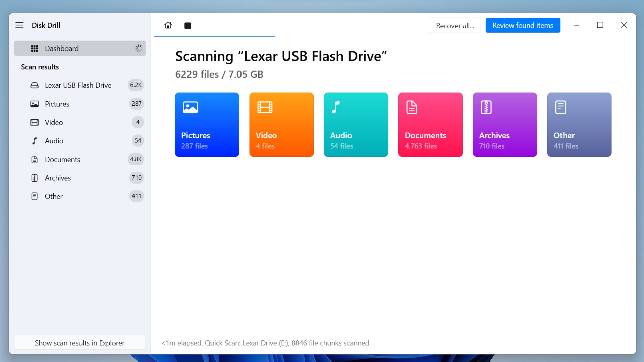
Task: Click Show scan results in Explorer
Action: tap(80, 343)
